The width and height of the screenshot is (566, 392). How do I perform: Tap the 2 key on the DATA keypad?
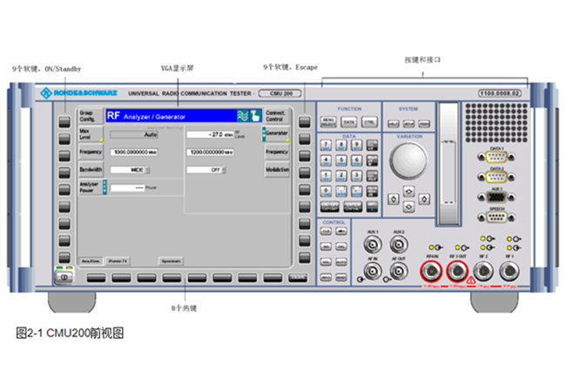341,176
